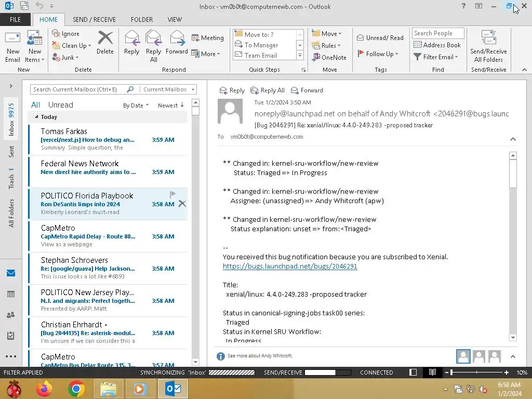Open the Rules dropdown

[x=326, y=46]
